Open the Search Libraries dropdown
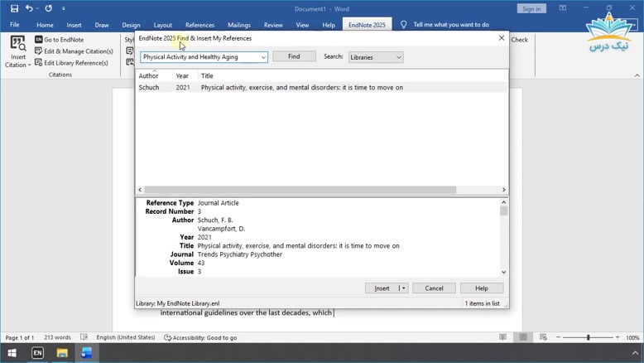The width and height of the screenshot is (644, 363). (376, 57)
